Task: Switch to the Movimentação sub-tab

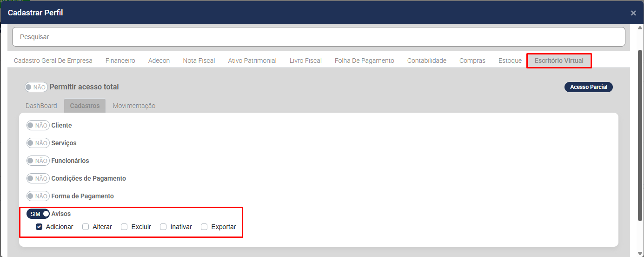Action: tap(134, 106)
